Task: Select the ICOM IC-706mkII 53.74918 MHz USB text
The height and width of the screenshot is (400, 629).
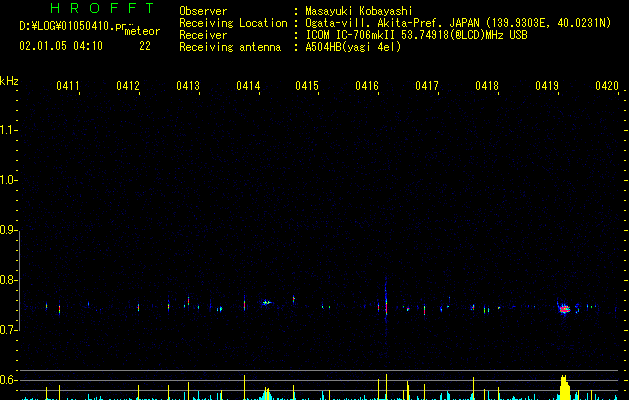Action: coord(416,35)
